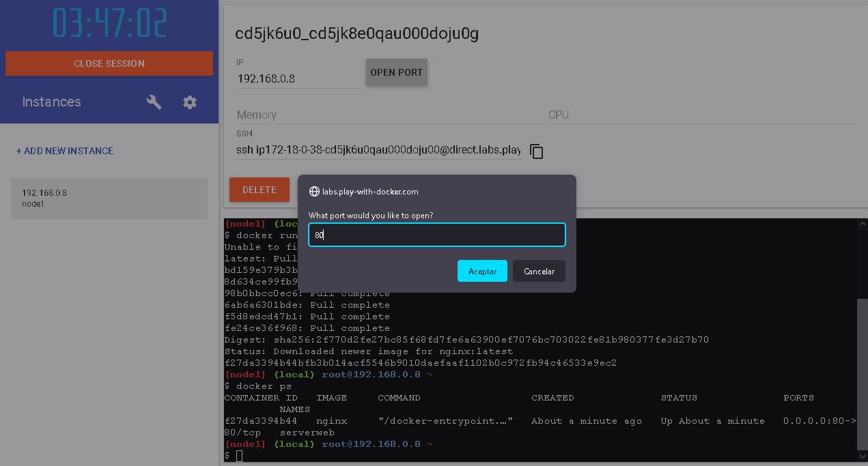Select the node1 instance in the sidebar

[109, 198]
